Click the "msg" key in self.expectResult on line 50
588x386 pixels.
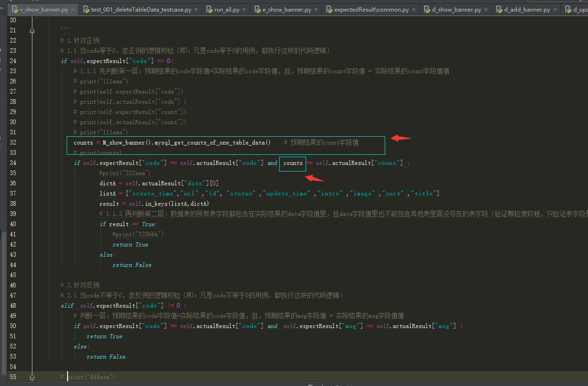click(x=351, y=326)
